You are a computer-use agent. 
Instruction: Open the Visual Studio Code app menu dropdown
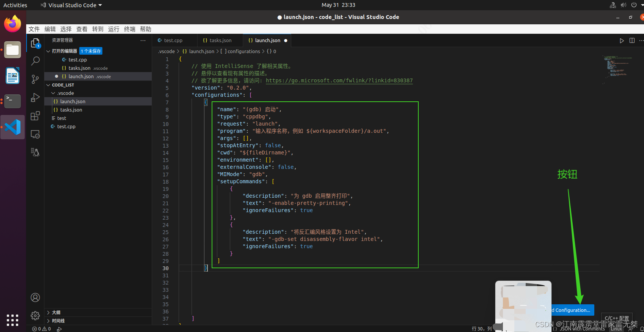71,5
